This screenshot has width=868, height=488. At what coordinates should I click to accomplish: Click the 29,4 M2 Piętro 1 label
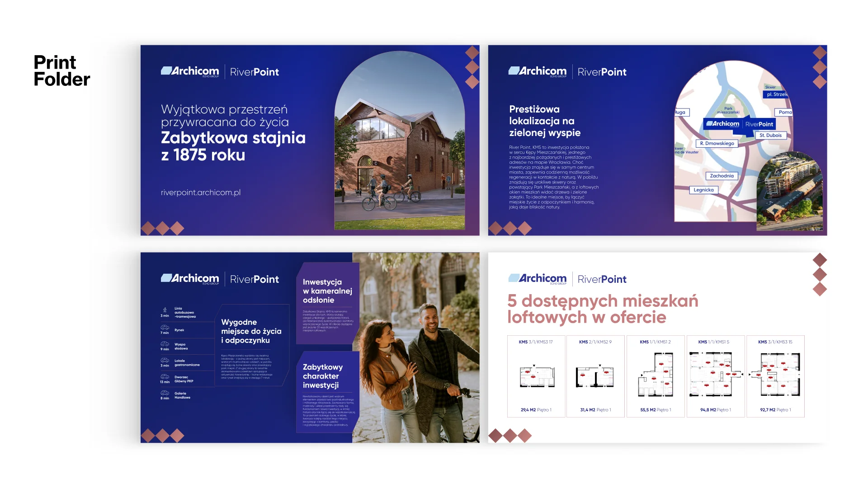point(536,410)
